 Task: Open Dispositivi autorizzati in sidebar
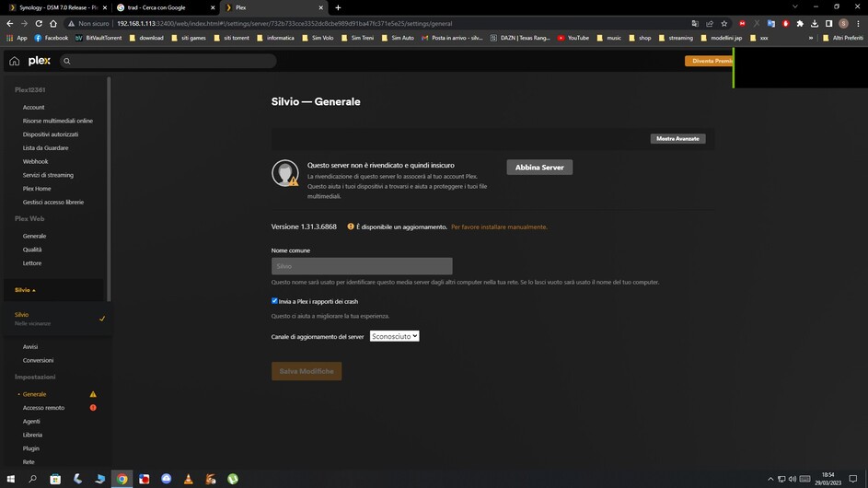point(51,134)
